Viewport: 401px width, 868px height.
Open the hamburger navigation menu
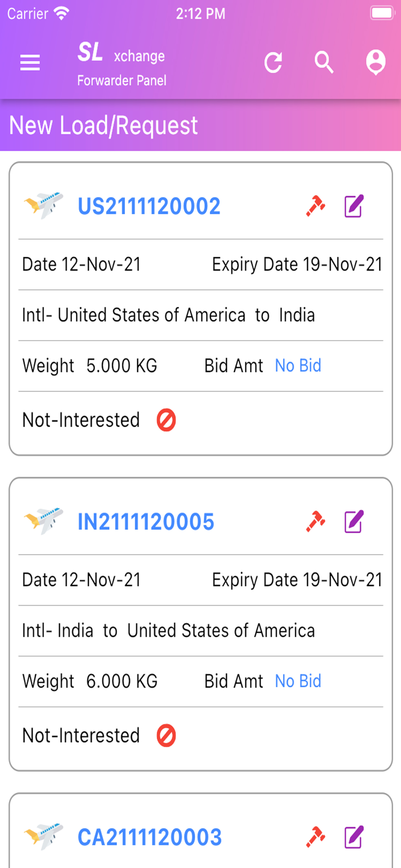[x=30, y=63]
